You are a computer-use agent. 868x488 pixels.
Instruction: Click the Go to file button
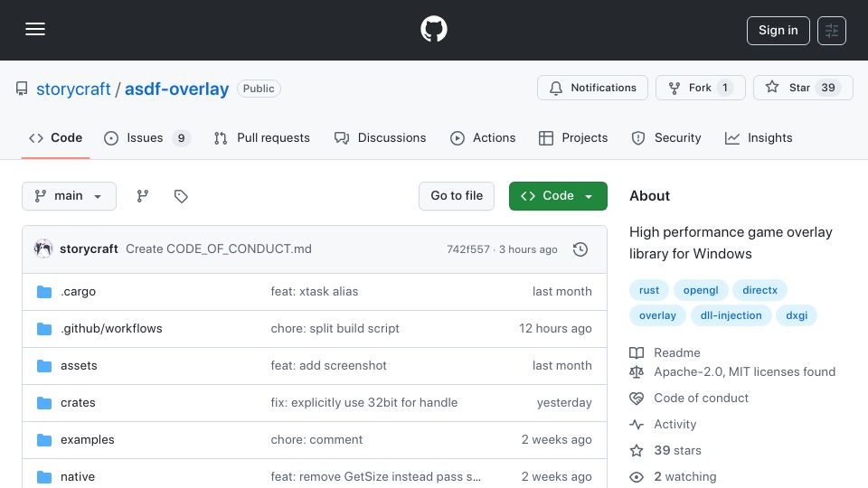pyautogui.click(x=457, y=196)
